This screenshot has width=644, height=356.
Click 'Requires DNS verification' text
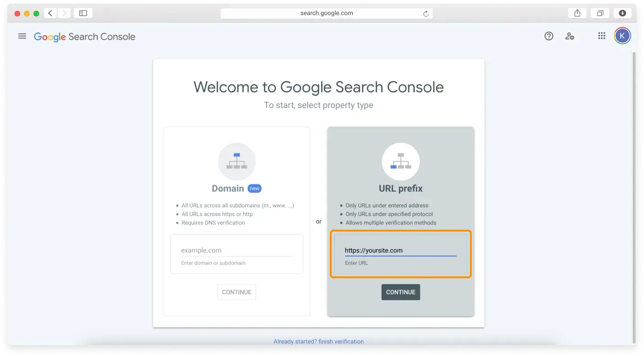tap(213, 223)
